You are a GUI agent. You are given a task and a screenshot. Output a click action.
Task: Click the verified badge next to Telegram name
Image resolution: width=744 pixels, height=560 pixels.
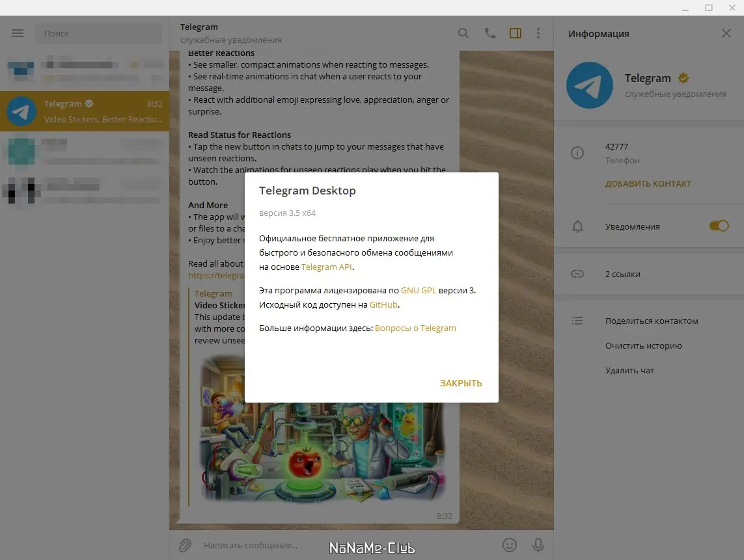pos(683,78)
